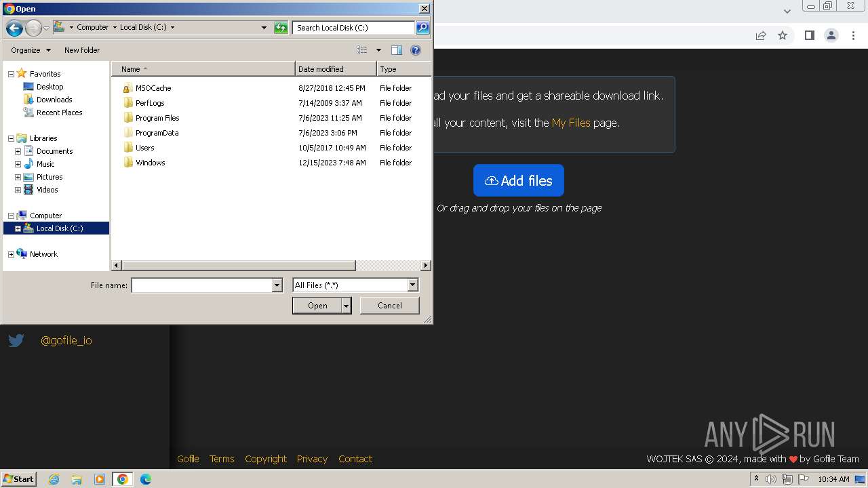
Task: Expand the Videos library node
Action: coord(18,190)
